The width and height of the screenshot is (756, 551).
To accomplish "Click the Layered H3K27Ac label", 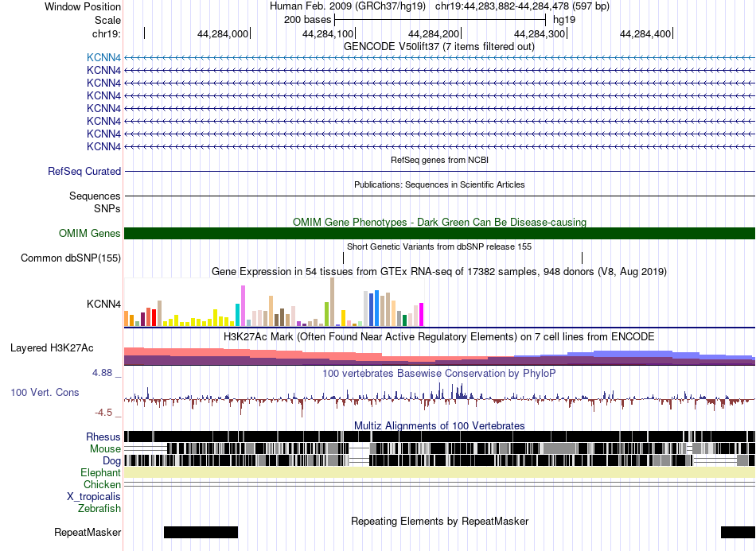I will [x=52, y=347].
